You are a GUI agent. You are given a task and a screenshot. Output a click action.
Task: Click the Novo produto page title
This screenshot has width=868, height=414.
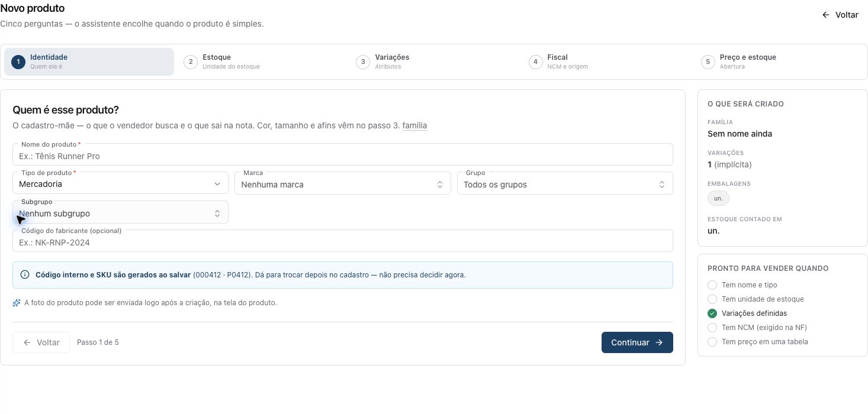click(x=33, y=8)
